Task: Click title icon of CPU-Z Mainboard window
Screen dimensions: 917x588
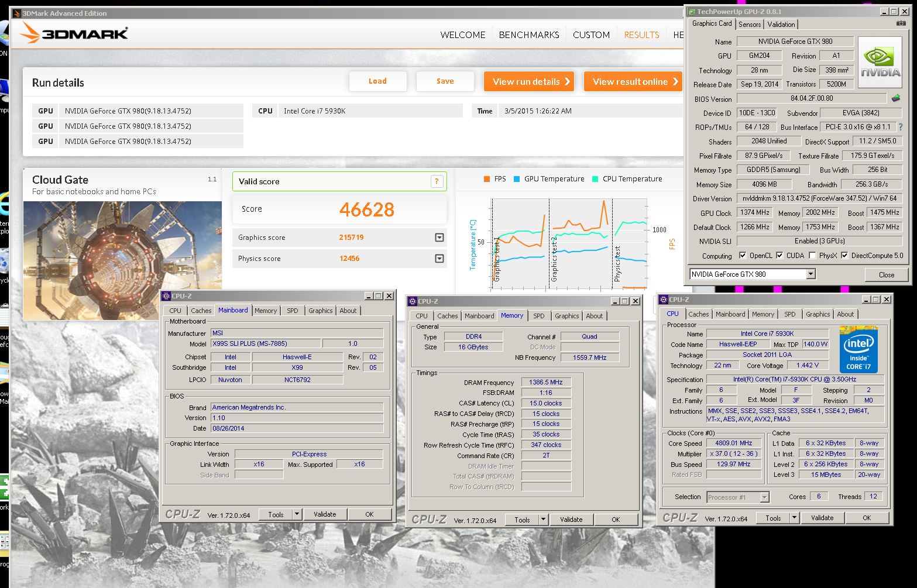Action: [x=166, y=296]
